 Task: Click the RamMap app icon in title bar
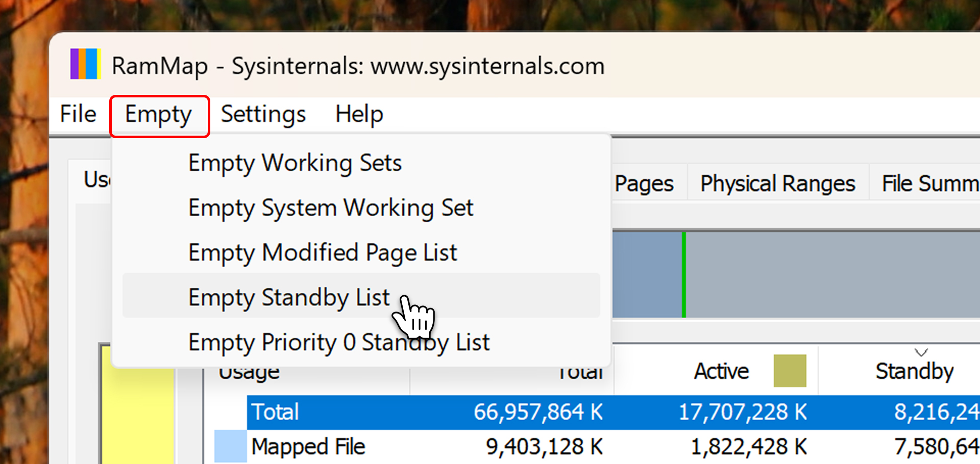click(x=85, y=65)
